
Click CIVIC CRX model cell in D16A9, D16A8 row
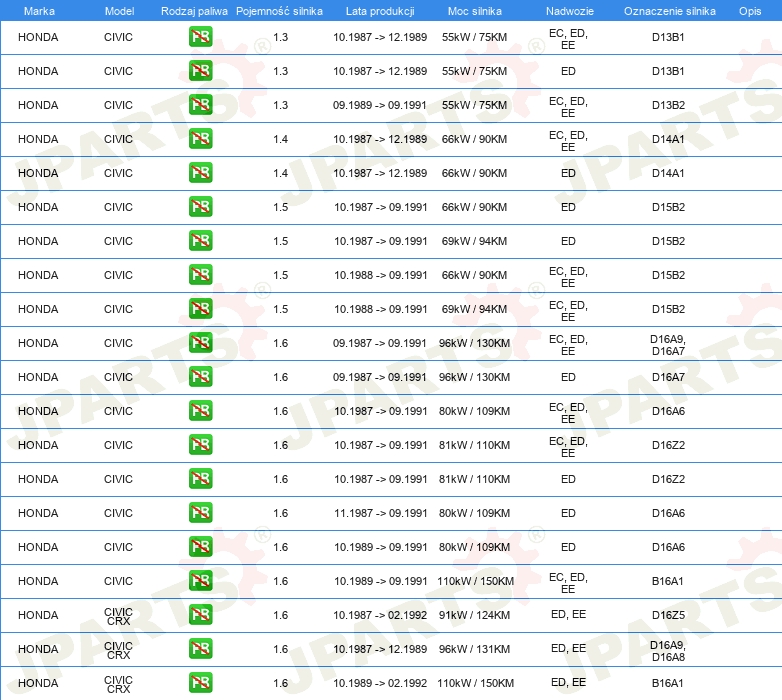click(x=118, y=650)
